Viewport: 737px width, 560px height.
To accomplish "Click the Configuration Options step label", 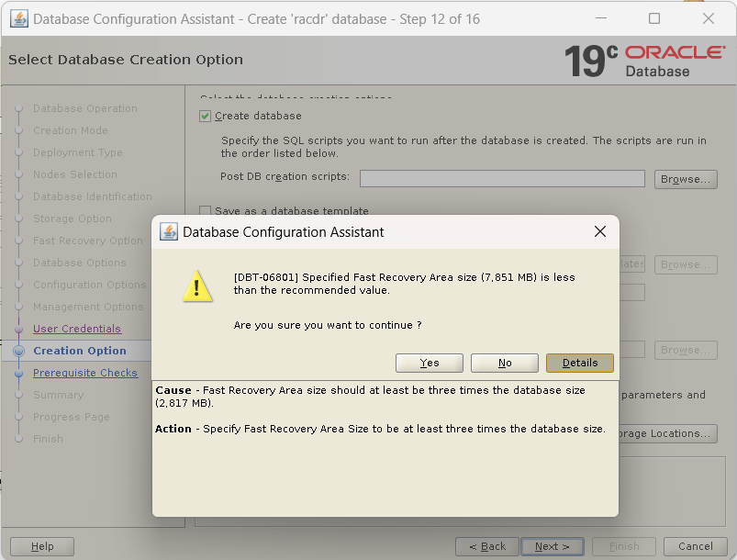I will 89,285.
